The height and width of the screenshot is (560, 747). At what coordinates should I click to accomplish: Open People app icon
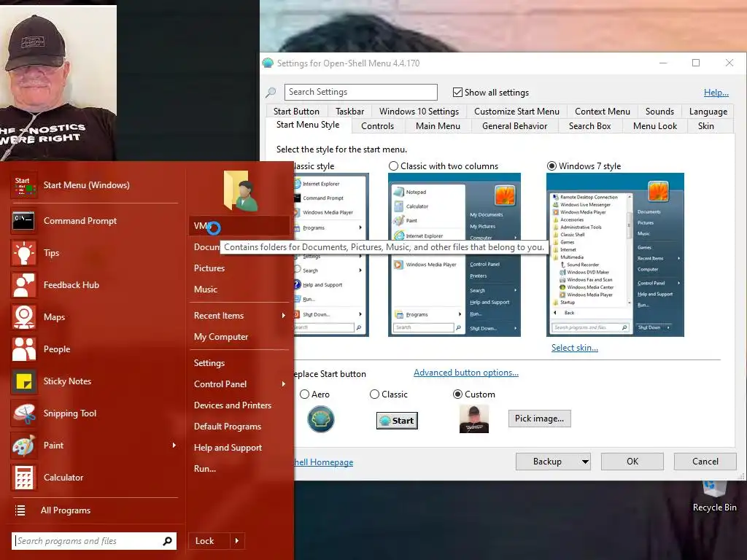coord(24,349)
